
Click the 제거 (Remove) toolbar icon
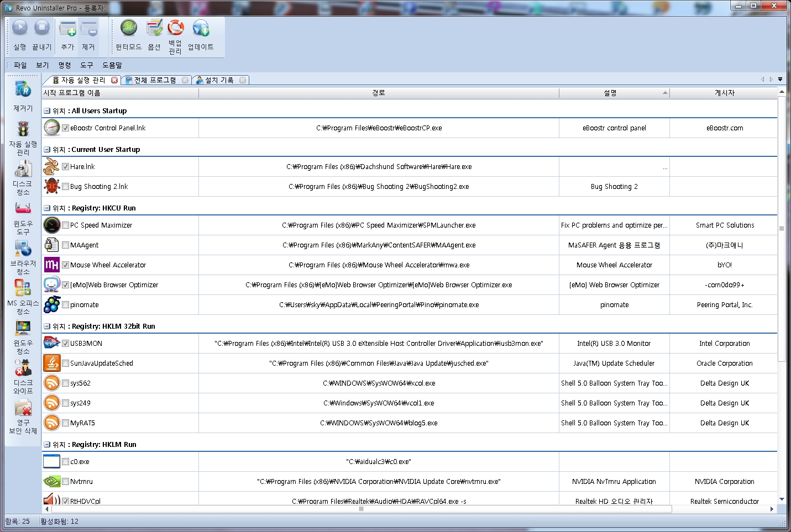[88, 28]
